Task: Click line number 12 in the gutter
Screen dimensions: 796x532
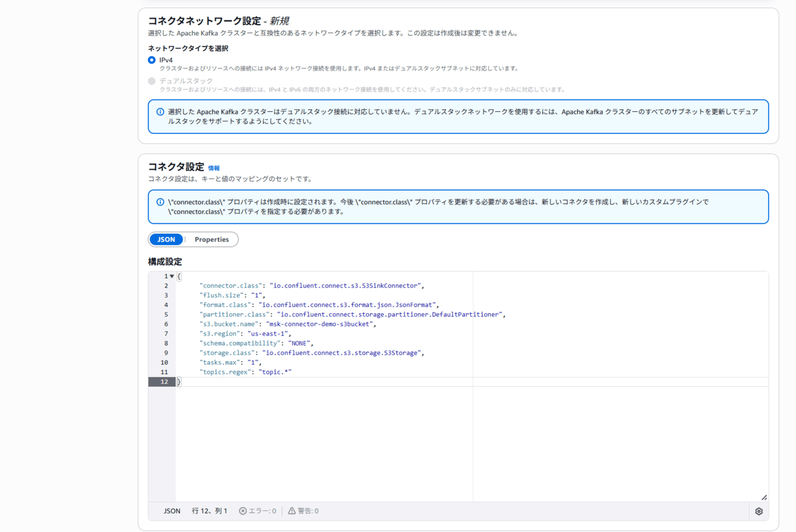Action: [164, 382]
